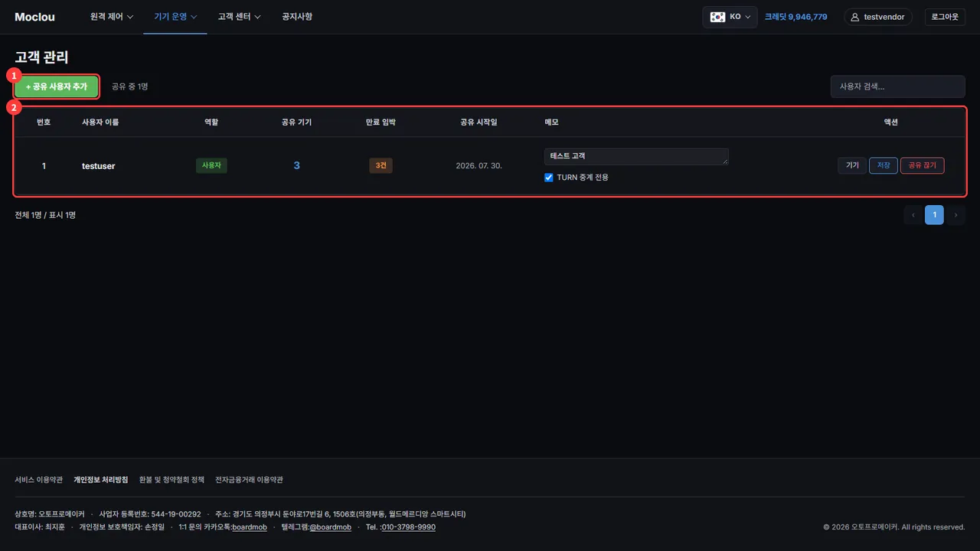This screenshot has width=980, height=551.
Task: Go to next page arrow
Action: (955, 215)
